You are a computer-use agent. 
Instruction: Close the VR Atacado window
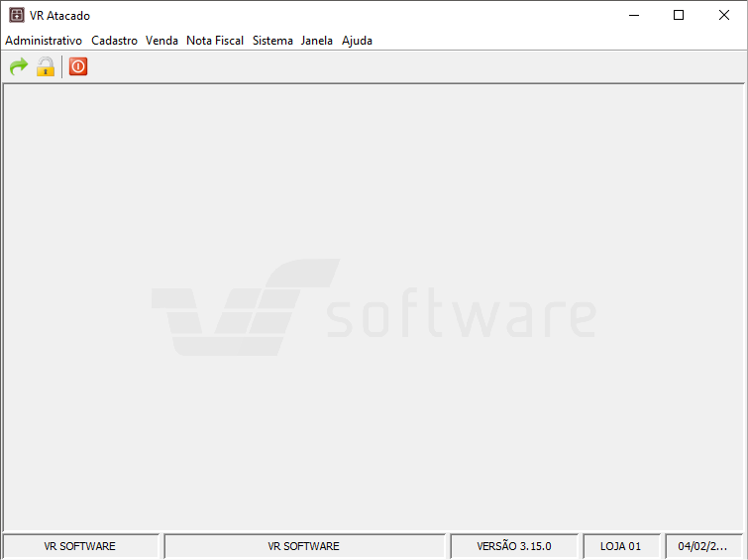pos(723,15)
